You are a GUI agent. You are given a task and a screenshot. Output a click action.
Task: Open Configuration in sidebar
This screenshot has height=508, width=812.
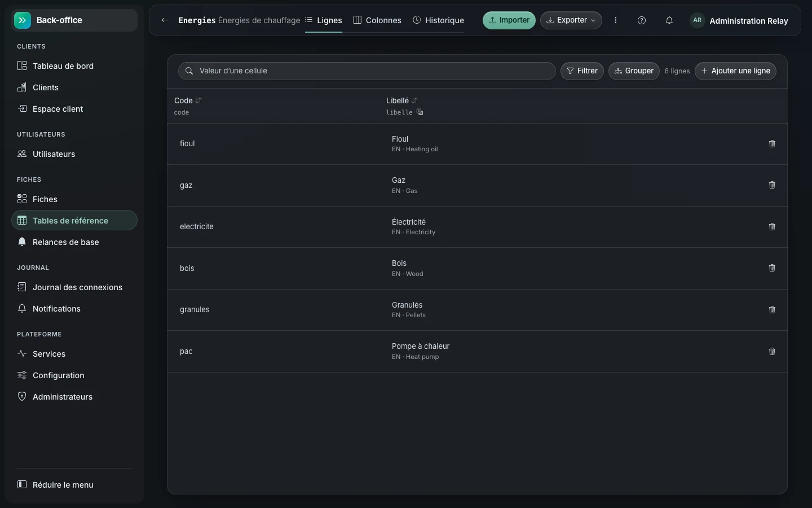click(x=74, y=375)
